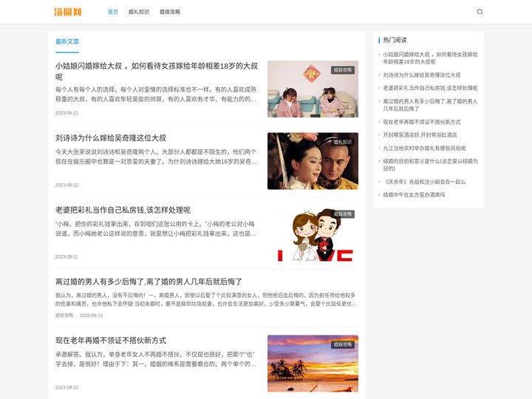532x399 pixels.
Task: Open the 婚礼知识 nav item
Action: click(139, 12)
